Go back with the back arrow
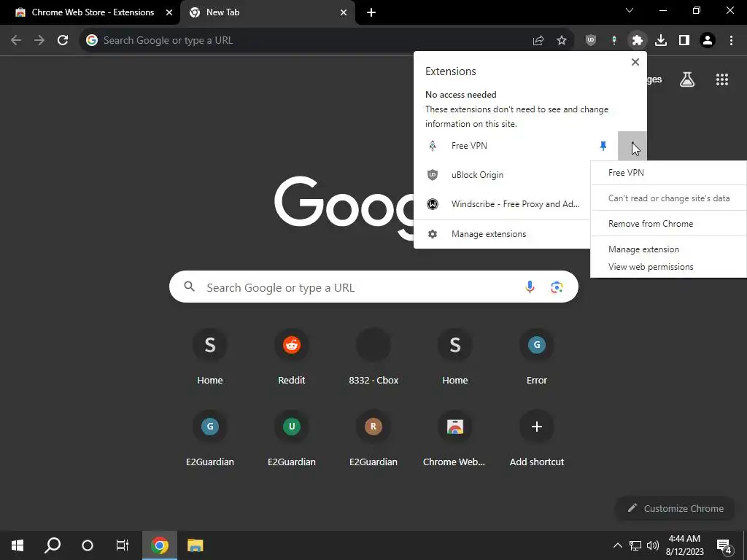 pos(16,41)
